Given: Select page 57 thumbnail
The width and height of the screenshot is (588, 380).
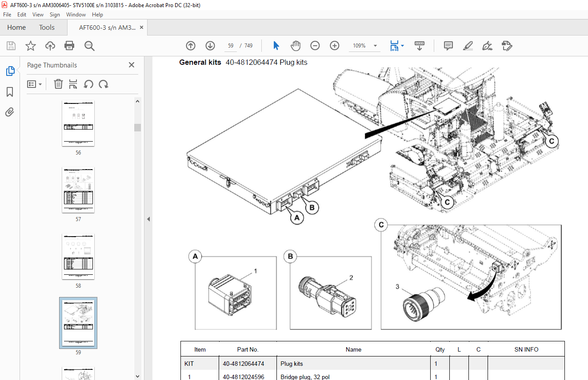Looking at the screenshot, I should coord(78,190).
